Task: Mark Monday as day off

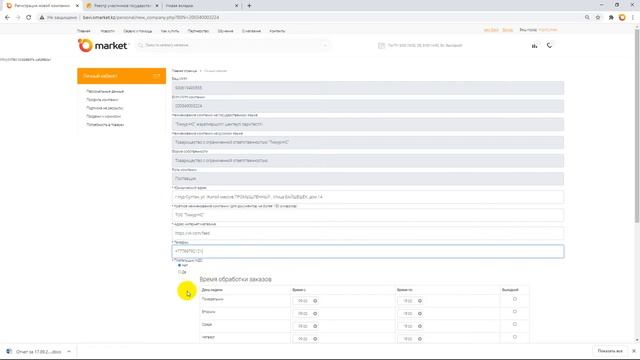Action: pyautogui.click(x=515, y=299)
